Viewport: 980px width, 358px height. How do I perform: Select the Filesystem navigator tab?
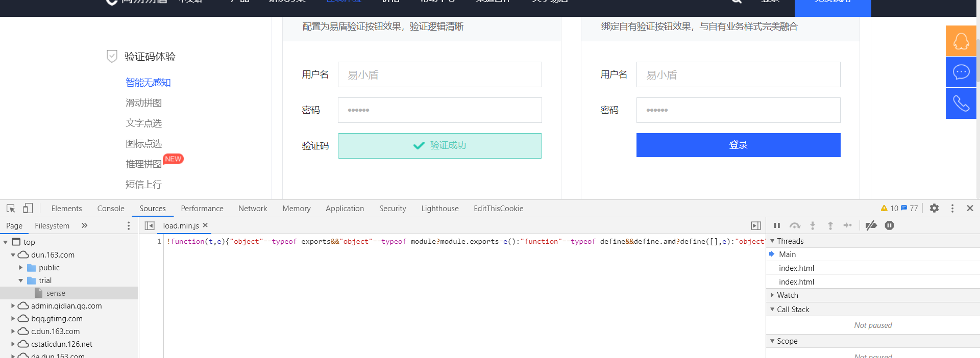(52, 226)
